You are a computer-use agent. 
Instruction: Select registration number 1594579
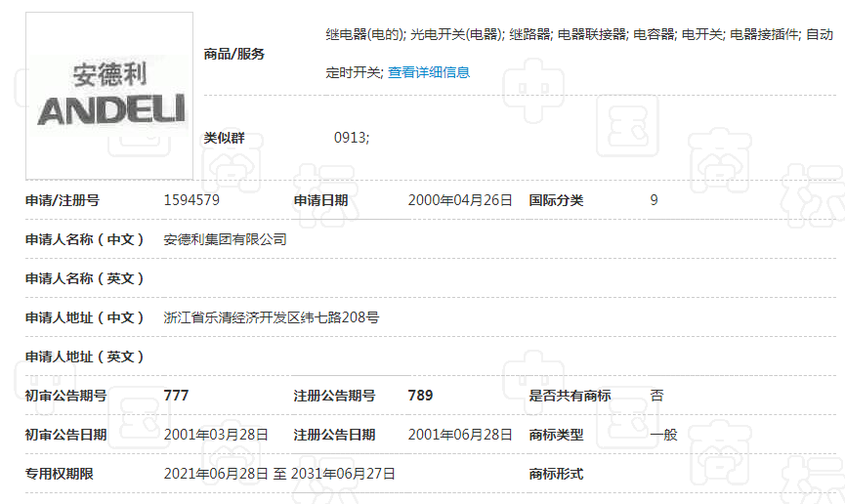[191, 200]
